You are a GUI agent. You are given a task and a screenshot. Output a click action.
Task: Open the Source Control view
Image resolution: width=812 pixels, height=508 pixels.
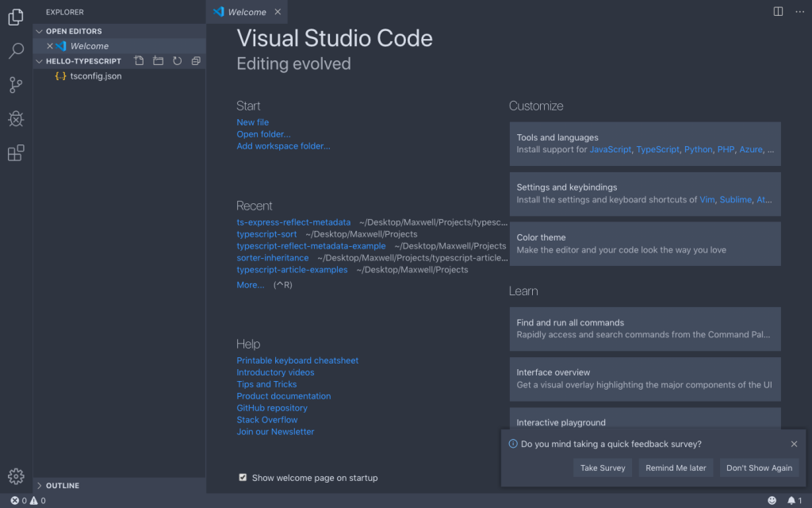coord(16,85)
